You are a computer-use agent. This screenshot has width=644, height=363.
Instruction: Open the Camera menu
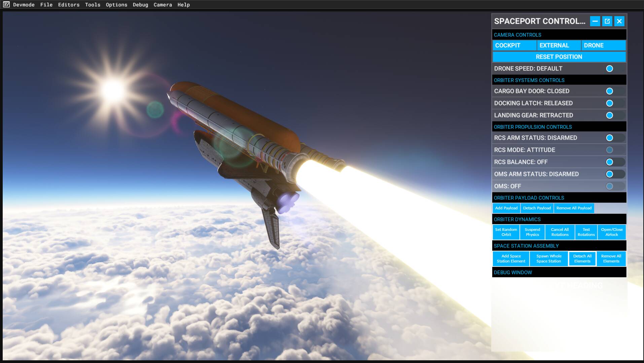click(x=163, y=5)
